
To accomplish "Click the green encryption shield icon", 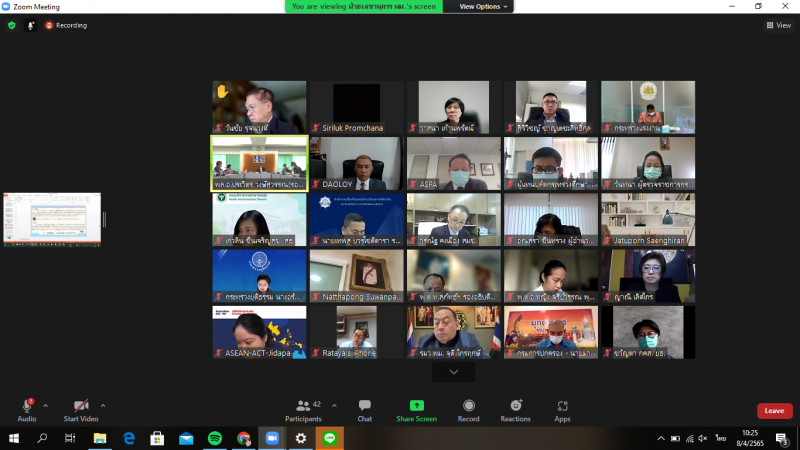I will (12, 25).
